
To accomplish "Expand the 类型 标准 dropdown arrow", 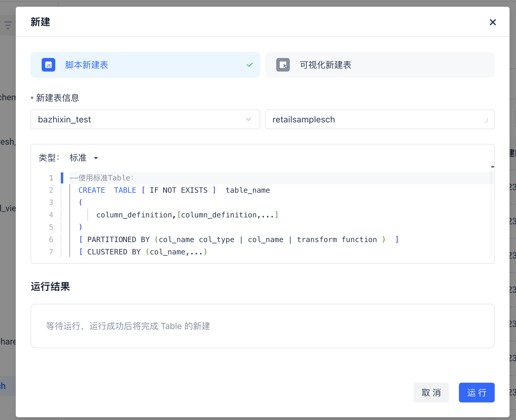I will pos(96,158).
